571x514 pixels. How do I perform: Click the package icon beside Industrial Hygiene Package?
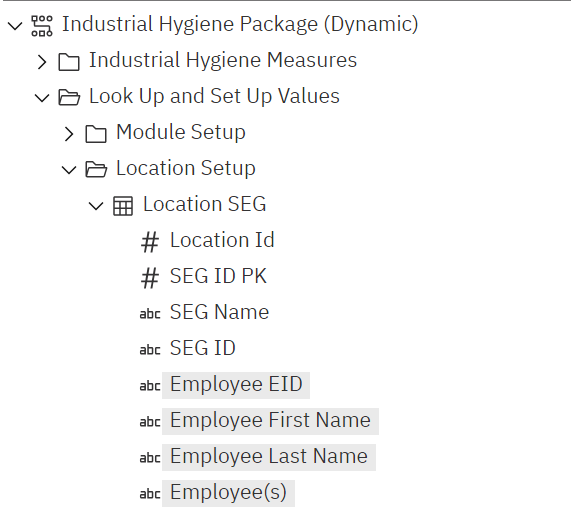(x=42, y=26)
